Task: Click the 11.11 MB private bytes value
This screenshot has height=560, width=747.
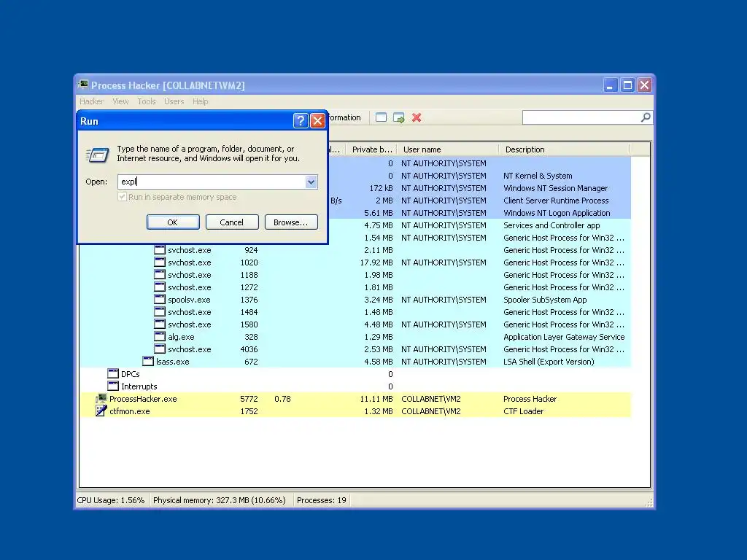Action: pos(376,399)
